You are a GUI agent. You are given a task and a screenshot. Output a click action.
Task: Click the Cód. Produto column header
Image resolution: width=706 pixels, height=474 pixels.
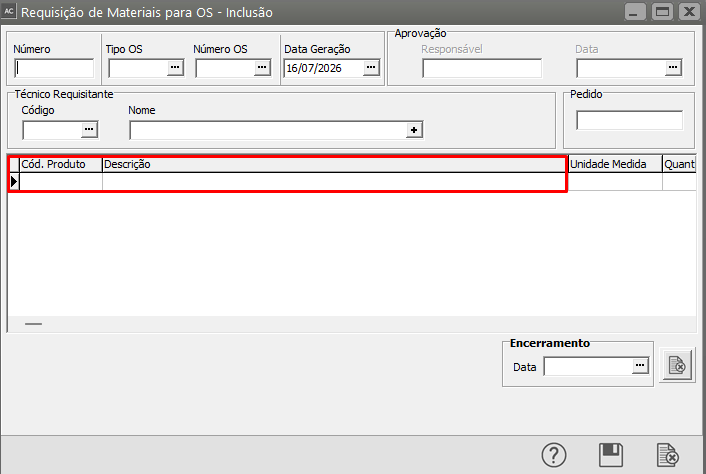(x=61, y=164)
